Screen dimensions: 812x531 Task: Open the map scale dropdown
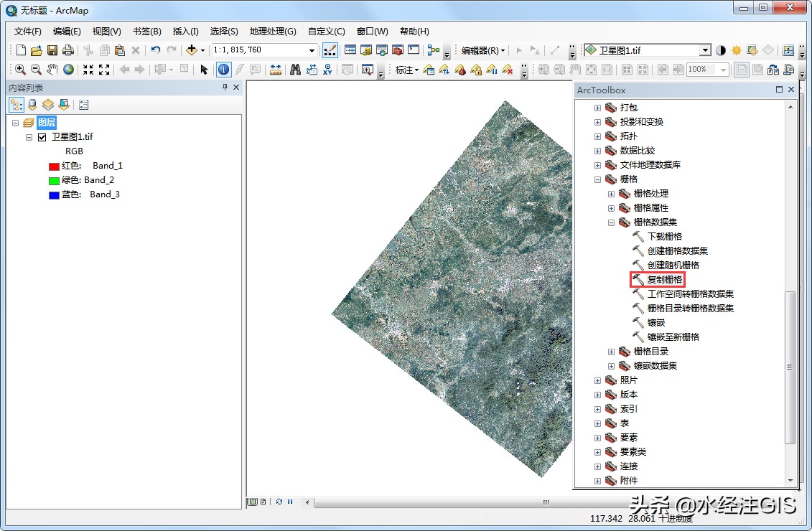pyautogui.click(x=312, y=50)
